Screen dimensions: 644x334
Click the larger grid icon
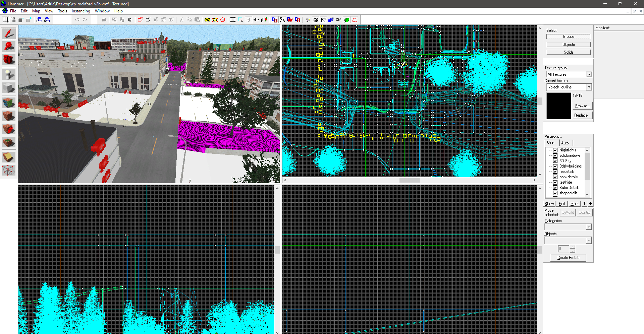(x=29, y=20)
